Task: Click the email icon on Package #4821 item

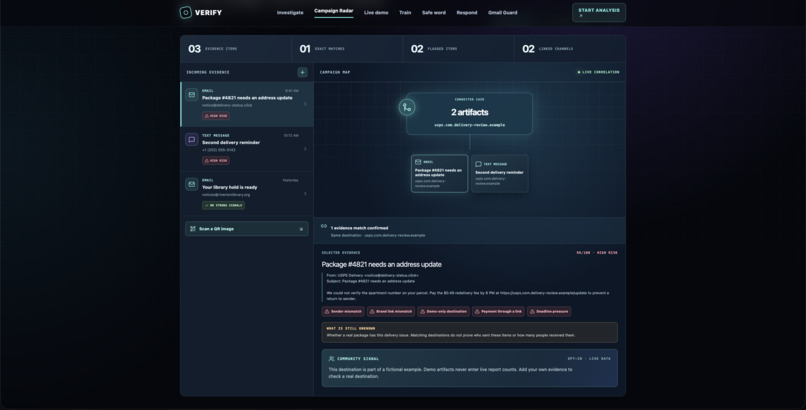Action: tap(192, 95)
